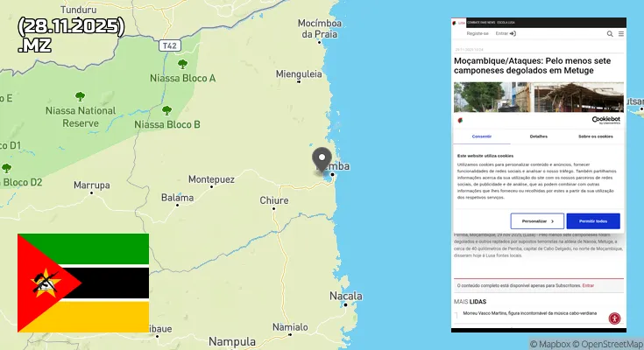This screenshot has width=644, height=350.
Task: Open the COMBATE FAKE NEWS menu item
Action: 481,23
